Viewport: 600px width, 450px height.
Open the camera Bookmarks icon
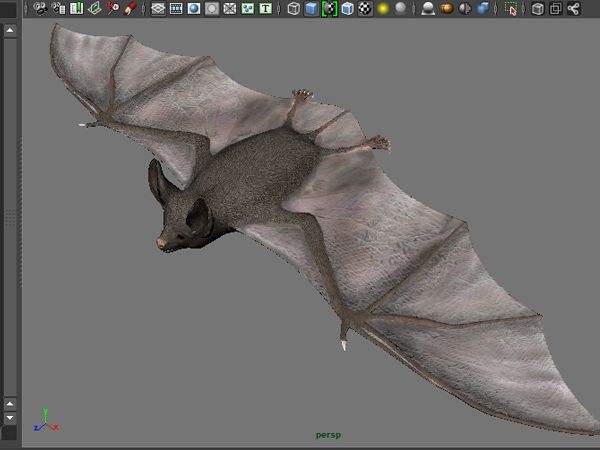tap(77, 8)
